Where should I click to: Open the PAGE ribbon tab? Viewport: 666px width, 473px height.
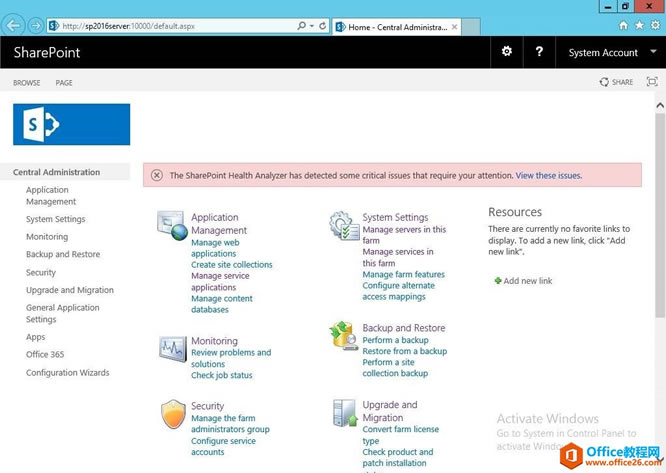click(x=64, y=83)
